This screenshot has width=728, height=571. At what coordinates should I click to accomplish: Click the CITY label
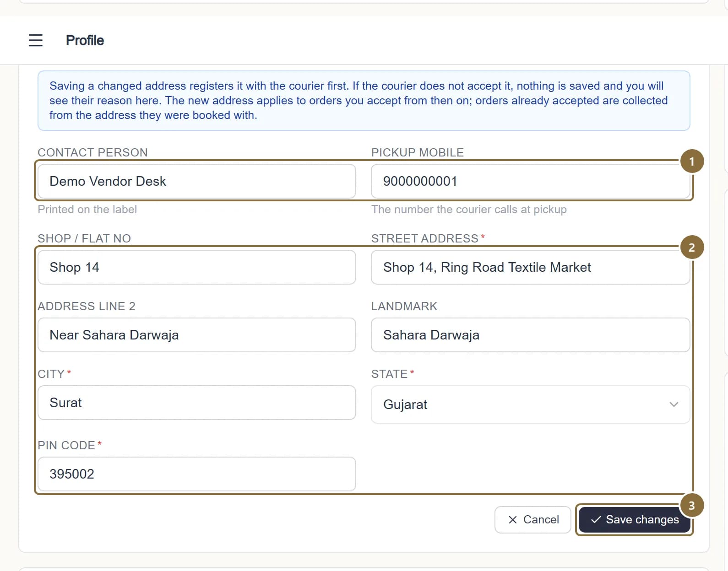[51, 374]
